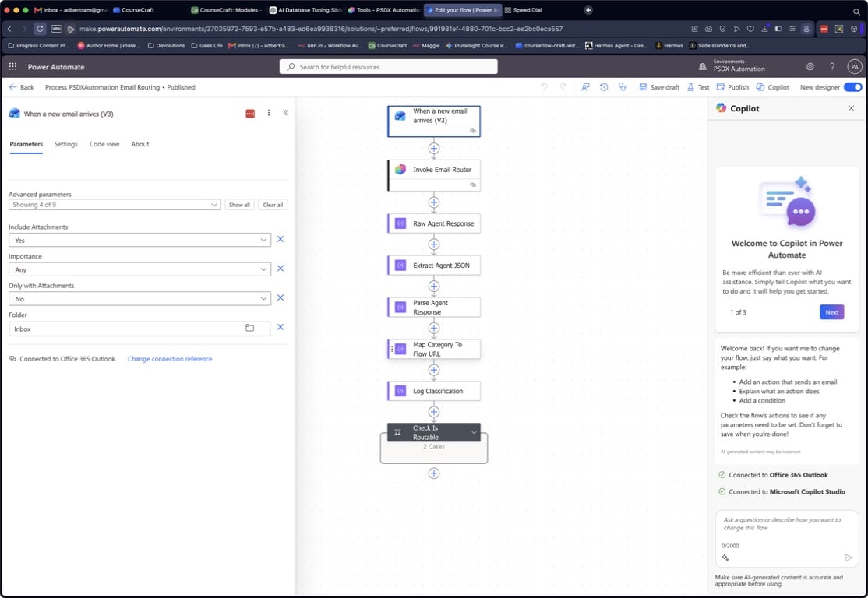This screenshot has width=868, height=598.
Task: Select the Log Classification action
Action: [434, 391]
